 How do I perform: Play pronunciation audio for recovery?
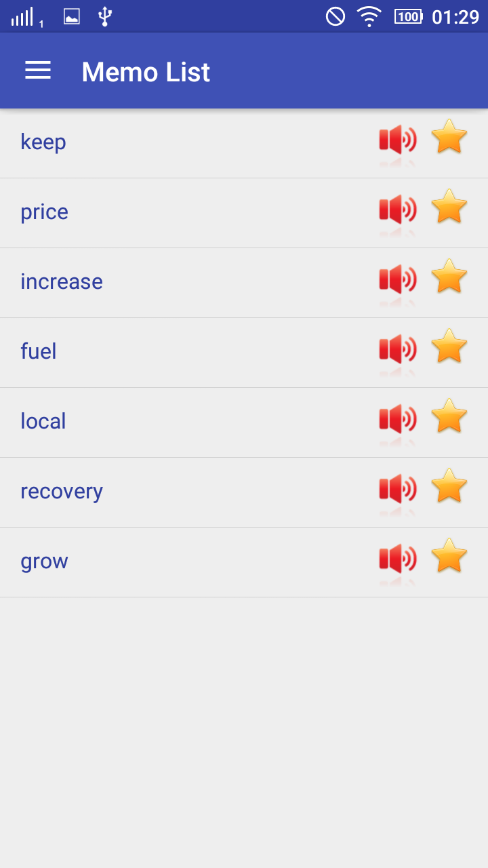coord(398,490)
